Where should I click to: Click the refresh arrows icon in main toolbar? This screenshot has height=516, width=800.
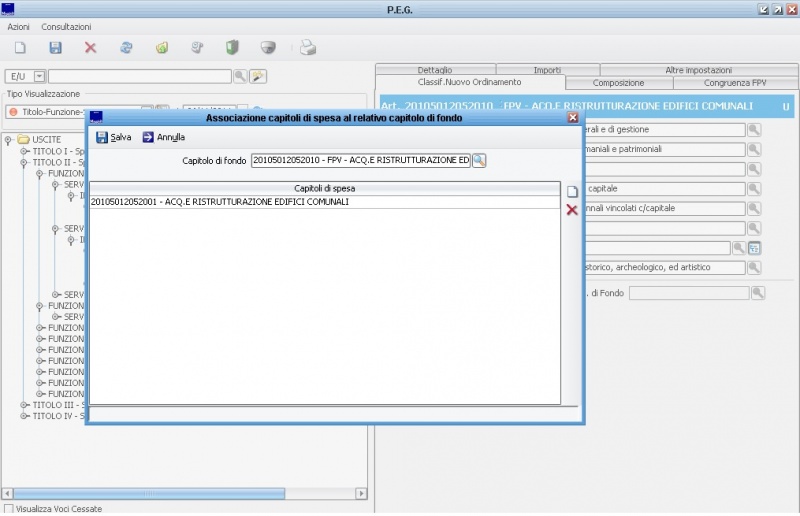pyautogui.click(x=126, y=48)
